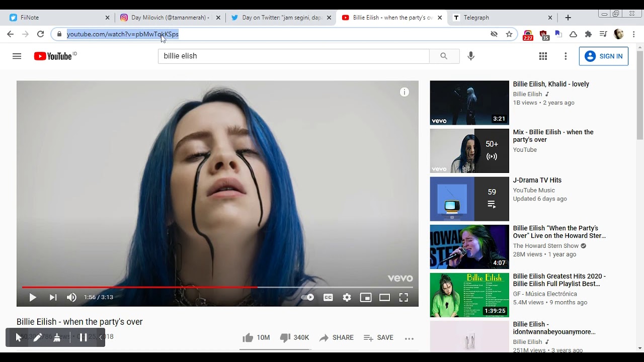Skip to next video
Image resolution: width=644 pixels, height=362 pixels.
(53, 297)
